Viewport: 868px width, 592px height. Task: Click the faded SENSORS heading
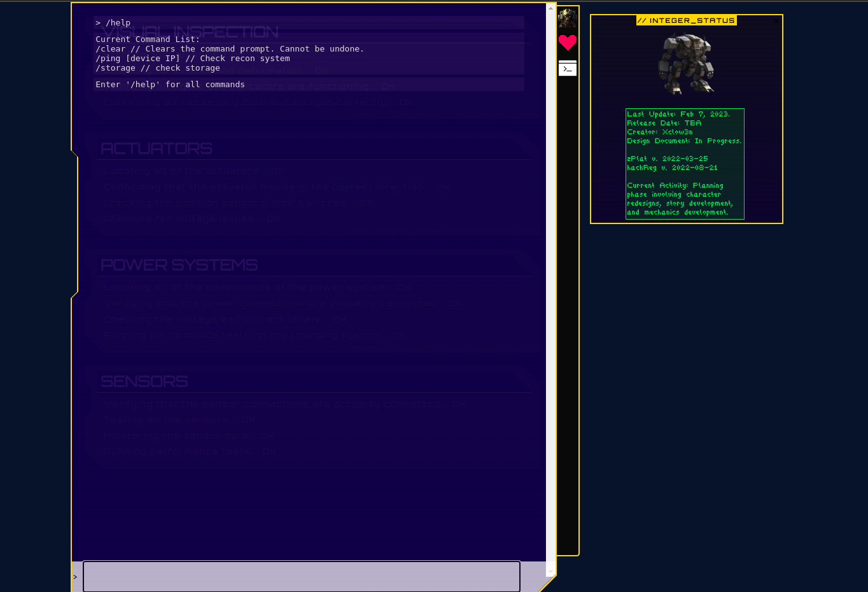144,381
